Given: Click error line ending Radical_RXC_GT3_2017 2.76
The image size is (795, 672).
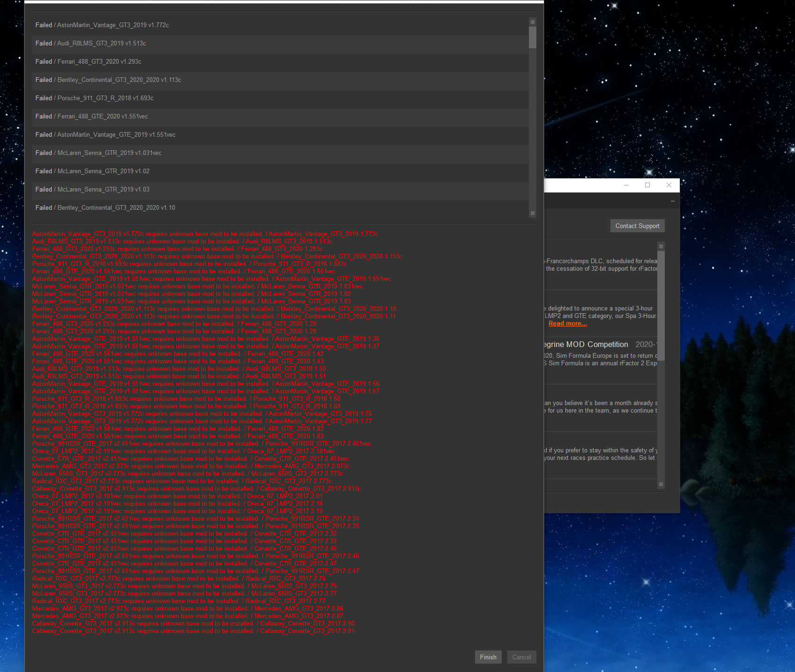Looking at the screenshot, I should (x=178, y=579).
